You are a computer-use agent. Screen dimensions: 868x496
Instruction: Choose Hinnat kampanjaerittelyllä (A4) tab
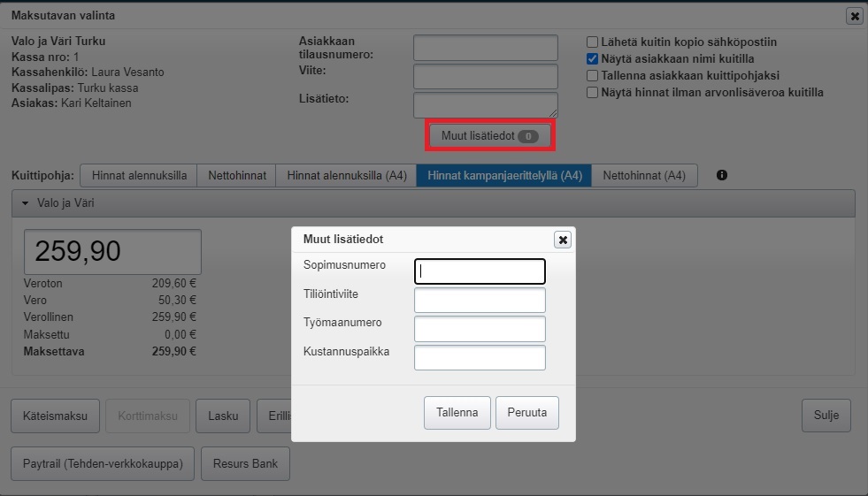tap(503, 176)
